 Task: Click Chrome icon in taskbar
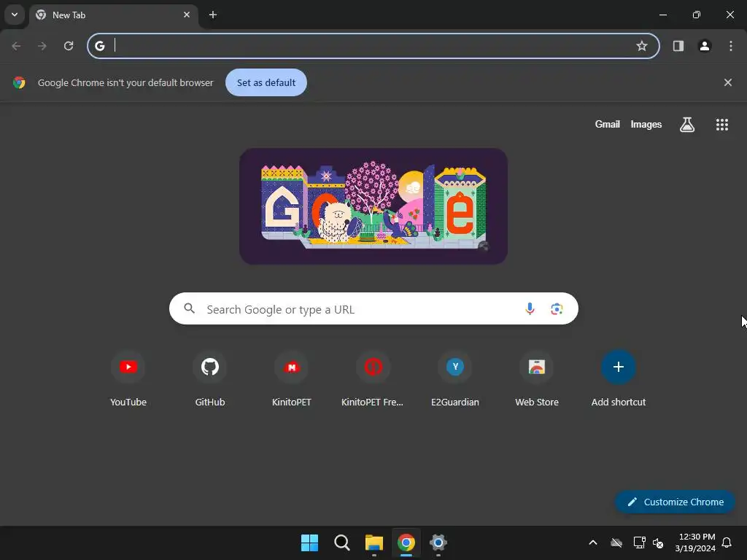[x=406, y=542]
